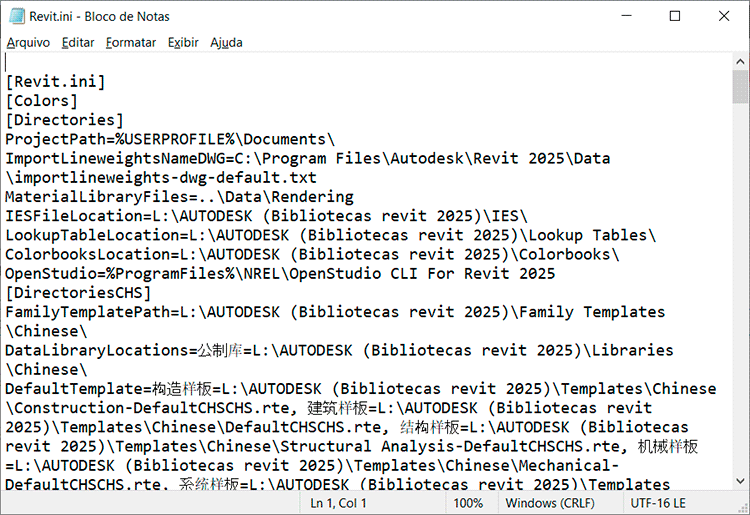Click the \importlineweights-dwg-default.txt line
Viewport: 750px width, 515px height.
161,177
